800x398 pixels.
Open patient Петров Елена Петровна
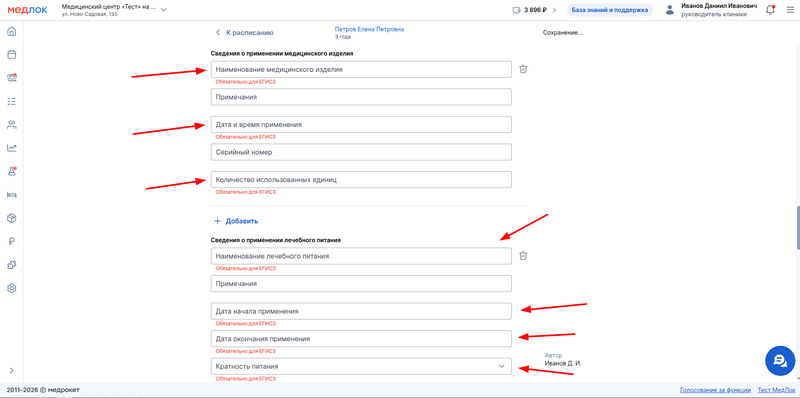point(369,30)
